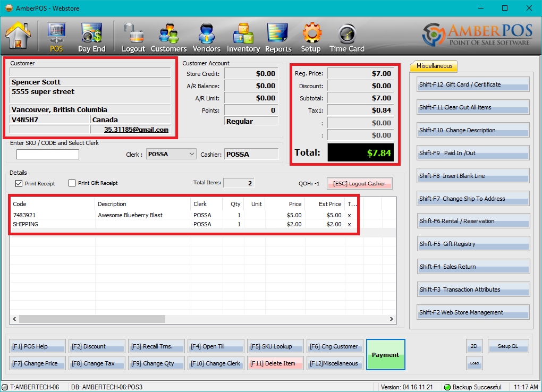Image resolution: width=542 pixels, height=392 pixels.
Task: Click the Logout padlock icon
Action: coord(133,37)
